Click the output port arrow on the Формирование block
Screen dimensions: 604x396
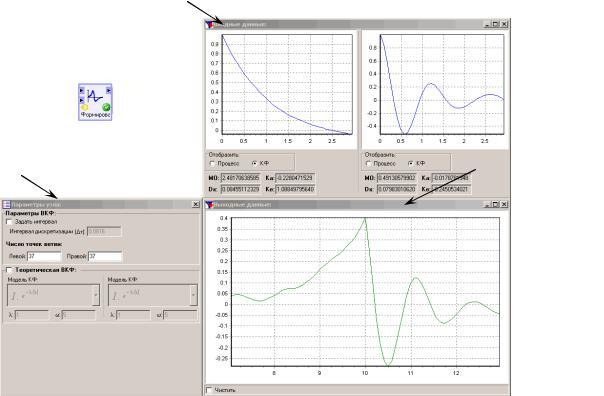point(109,90)
